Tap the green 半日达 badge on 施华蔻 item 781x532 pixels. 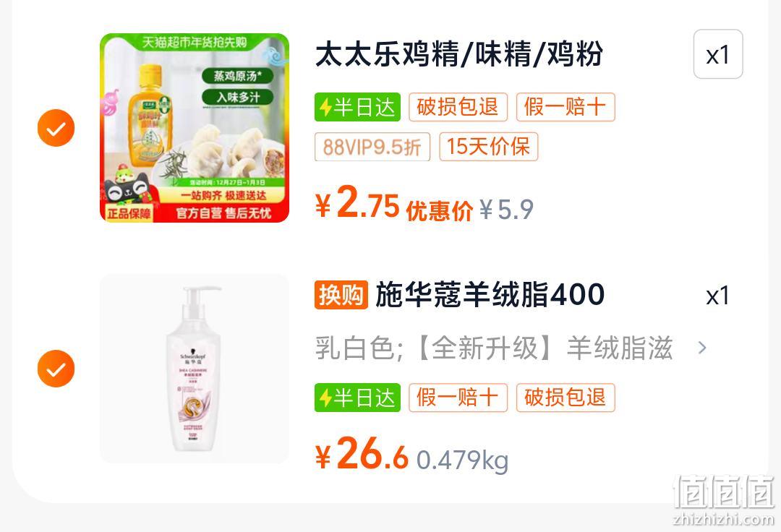tap(357, 398)
